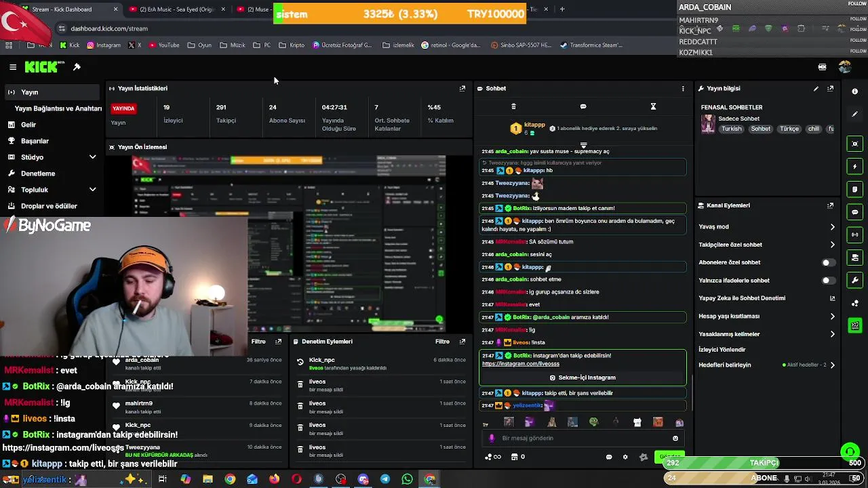This screenshot has width=868, height=488.
Task: Pop out the Kanal Eylemleri panel
Action: 830,205
